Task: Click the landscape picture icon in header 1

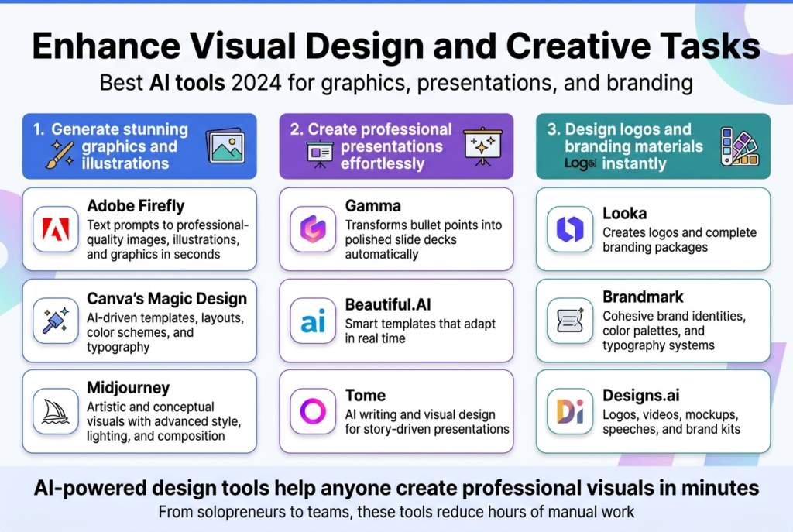Action: [225, 146]
